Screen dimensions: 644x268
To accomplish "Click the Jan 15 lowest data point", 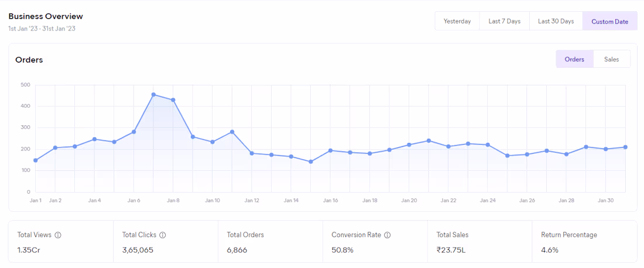I will coord(311,162).
